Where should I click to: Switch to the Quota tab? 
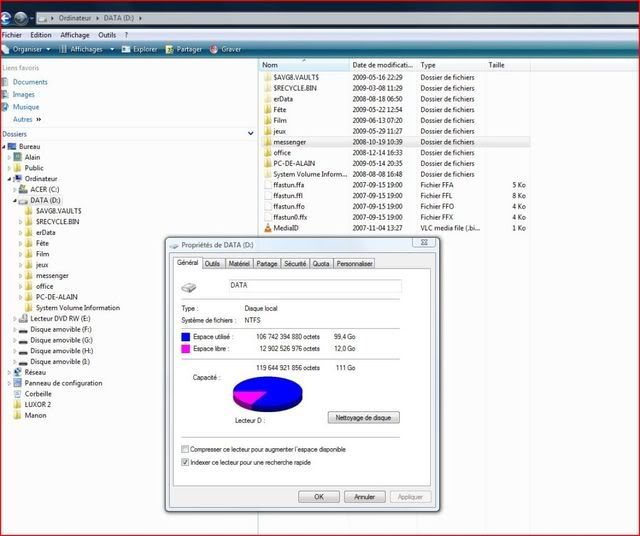(321, 264)
